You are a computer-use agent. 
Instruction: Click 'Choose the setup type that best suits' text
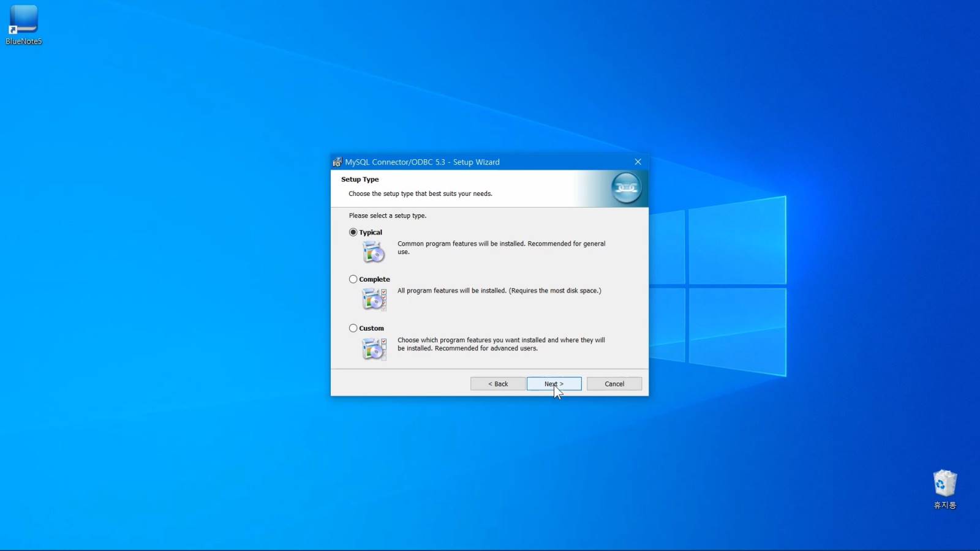tap(420, 193)
